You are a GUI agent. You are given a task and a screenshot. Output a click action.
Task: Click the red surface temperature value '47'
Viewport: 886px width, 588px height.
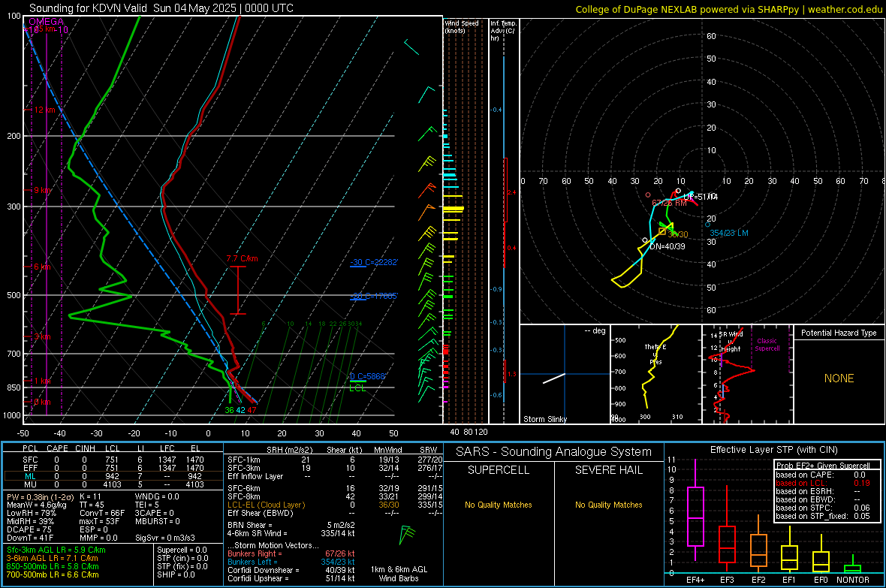(x=252, y=410)
